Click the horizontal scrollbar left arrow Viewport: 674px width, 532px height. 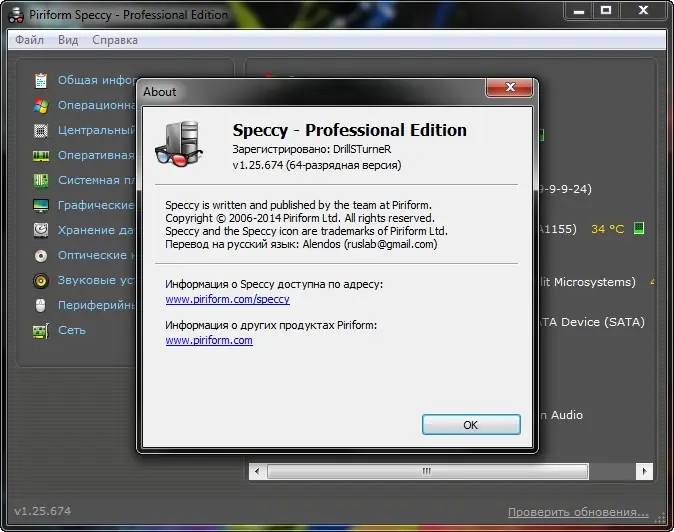tap(257, 471)
